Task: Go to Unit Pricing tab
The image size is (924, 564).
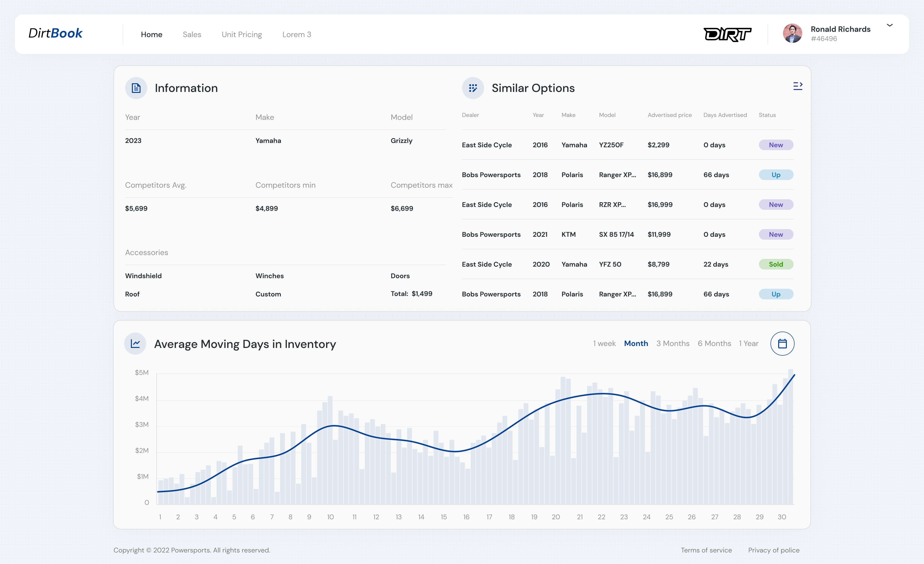Action: [x=242, y=34]
